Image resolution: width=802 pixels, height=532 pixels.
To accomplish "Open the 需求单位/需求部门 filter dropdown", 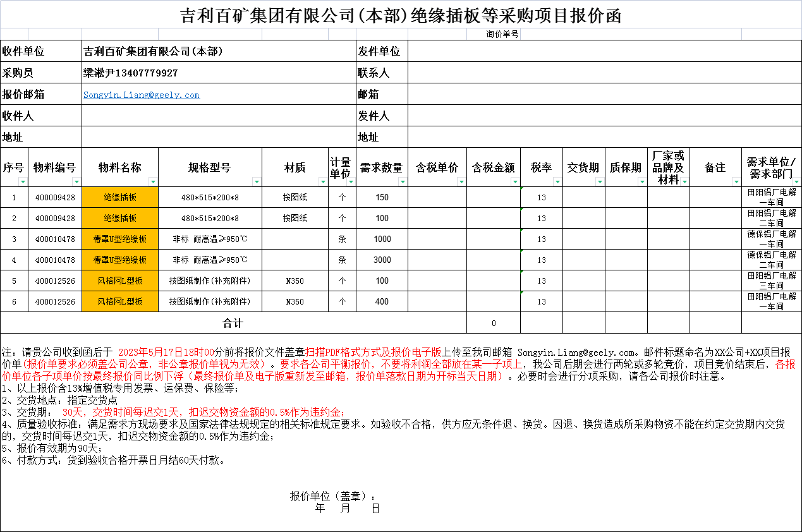I will click(797, 182).
